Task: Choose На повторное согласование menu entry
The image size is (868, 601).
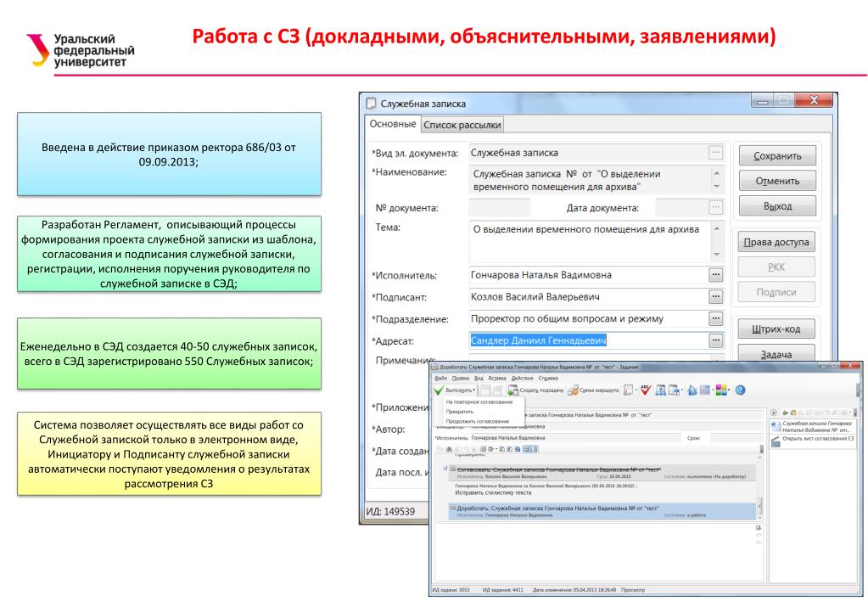Action: point(479,402)
